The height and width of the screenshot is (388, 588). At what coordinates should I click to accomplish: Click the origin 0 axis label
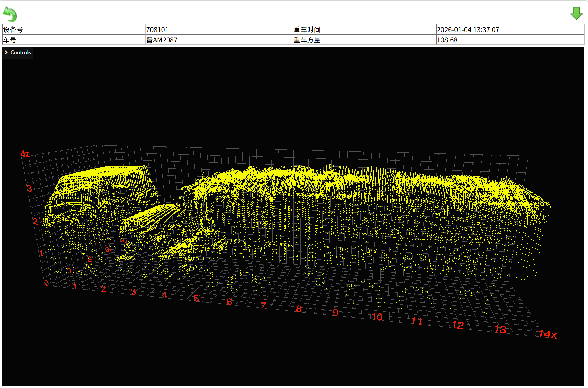click(46, 283)
